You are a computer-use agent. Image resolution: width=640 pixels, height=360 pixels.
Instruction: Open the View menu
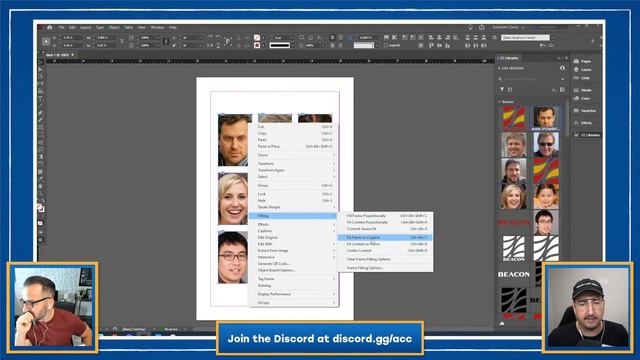click(x=142, y=27)
